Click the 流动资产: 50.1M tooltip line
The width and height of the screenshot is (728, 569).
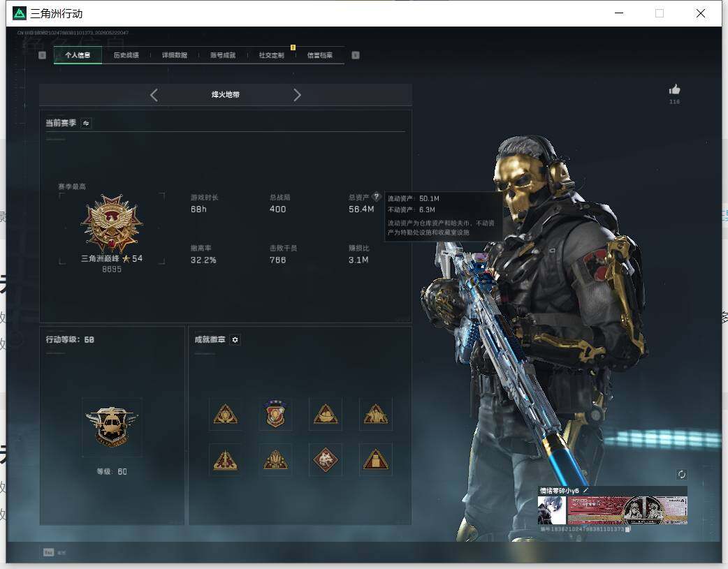pos(414,199)
